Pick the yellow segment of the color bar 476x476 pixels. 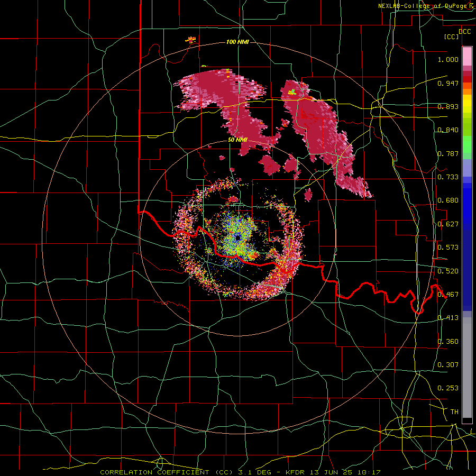(x=467, y=104)
